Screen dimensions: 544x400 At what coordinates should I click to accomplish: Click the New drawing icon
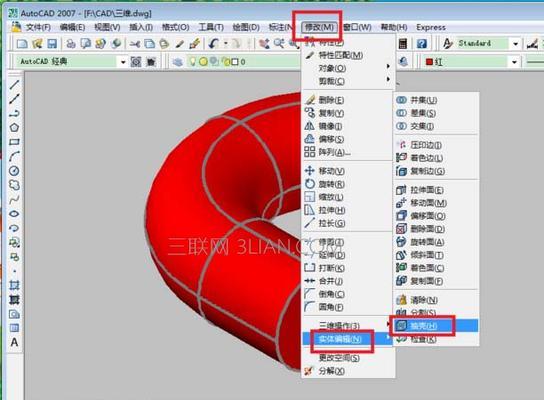22,44
